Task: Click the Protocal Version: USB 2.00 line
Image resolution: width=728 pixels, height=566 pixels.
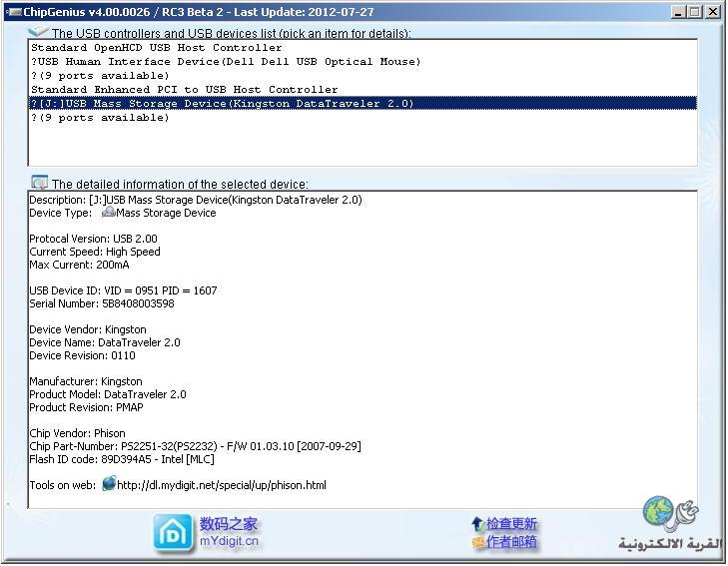Action: [93, 239]
